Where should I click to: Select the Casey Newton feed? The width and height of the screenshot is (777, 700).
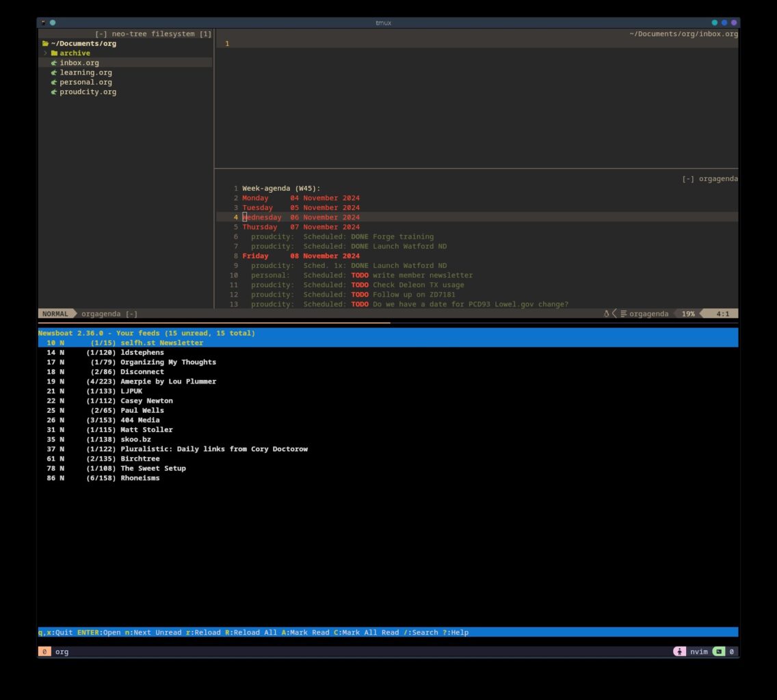click(x=146, y=401)
